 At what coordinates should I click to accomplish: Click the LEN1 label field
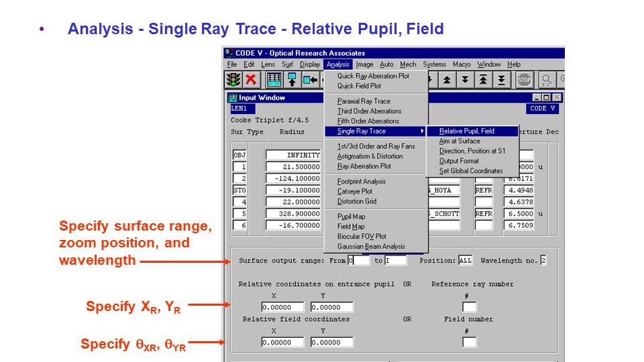point(243,109)
